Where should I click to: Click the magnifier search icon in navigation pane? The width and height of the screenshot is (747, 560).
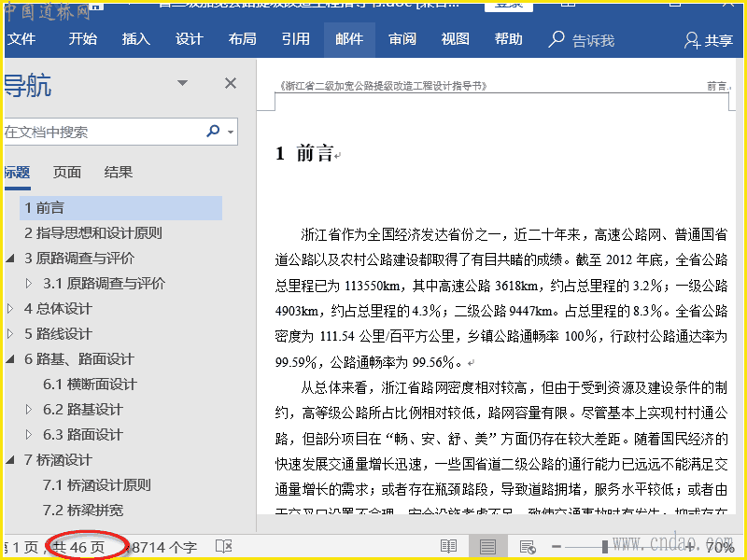(x=213, y=131)
